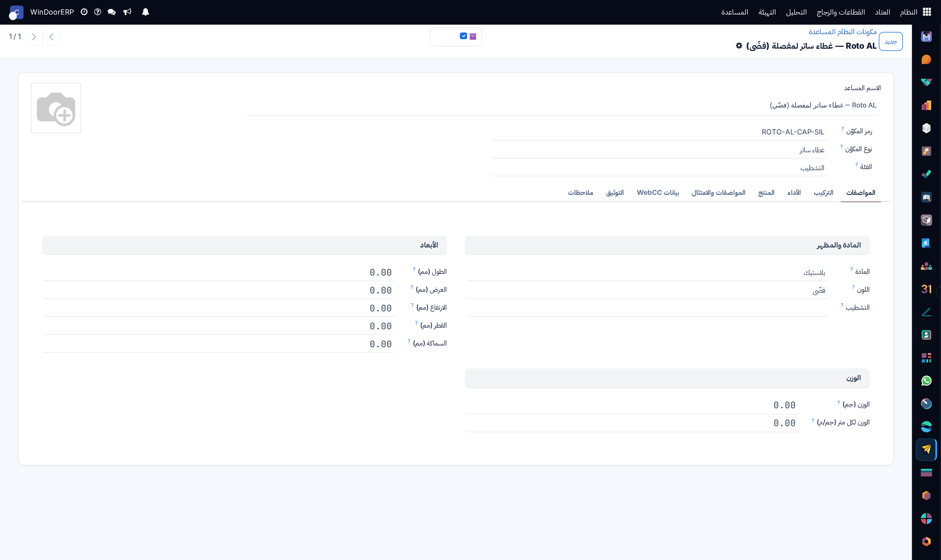Open the gauge speedometer app
Image resolution: width=941 pixels, height=560 pixels.
pos(926,404)
